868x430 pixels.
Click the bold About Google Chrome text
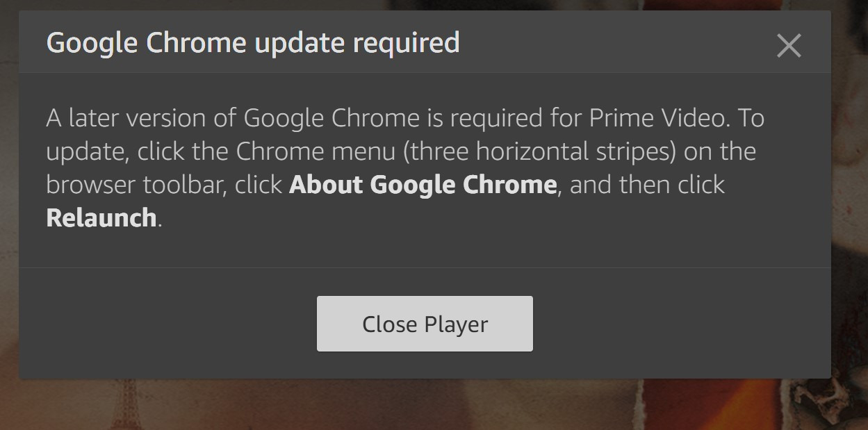[x=423, y=185]
